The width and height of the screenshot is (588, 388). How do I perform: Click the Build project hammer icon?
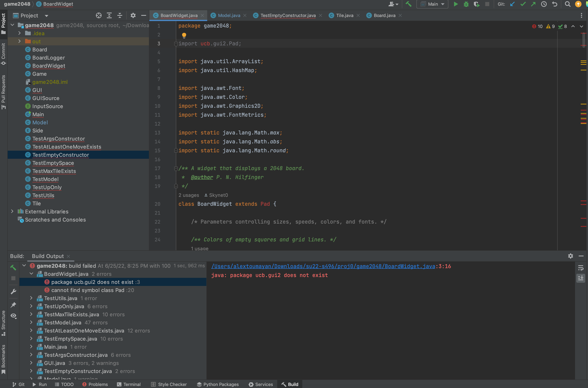(409, 4)
